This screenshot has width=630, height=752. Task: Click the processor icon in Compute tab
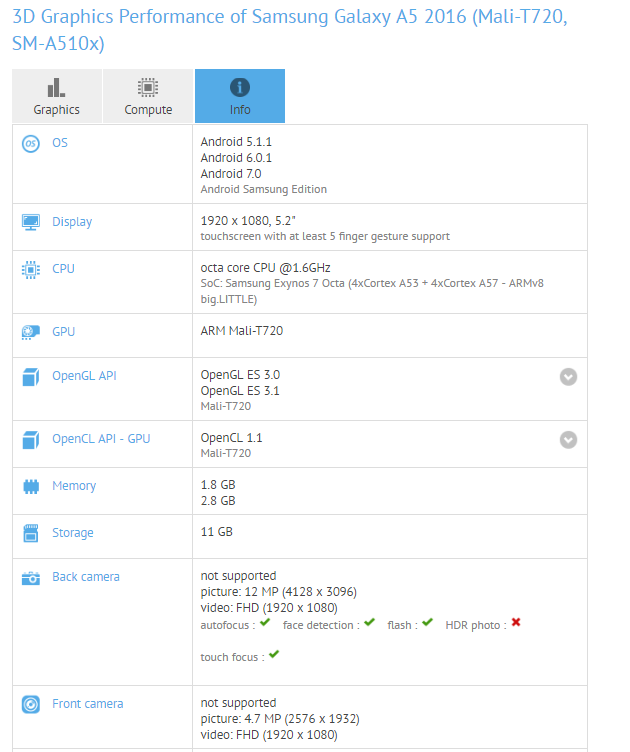tap(148, 87)
